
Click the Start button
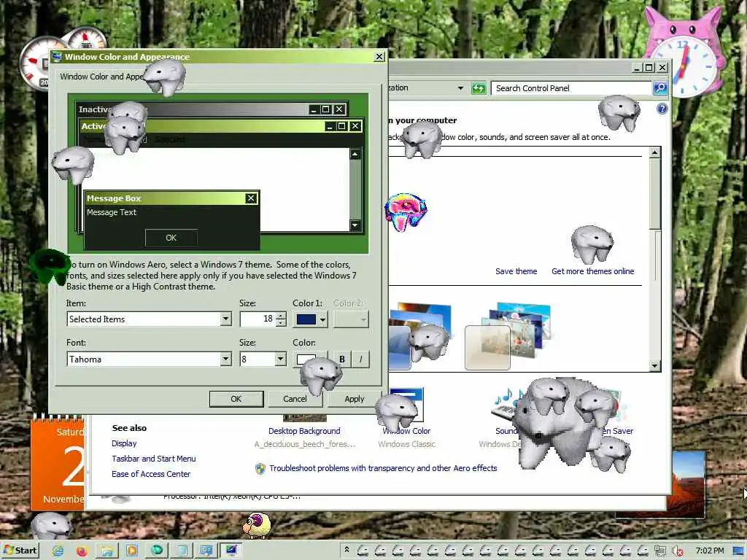coord(20,551)
